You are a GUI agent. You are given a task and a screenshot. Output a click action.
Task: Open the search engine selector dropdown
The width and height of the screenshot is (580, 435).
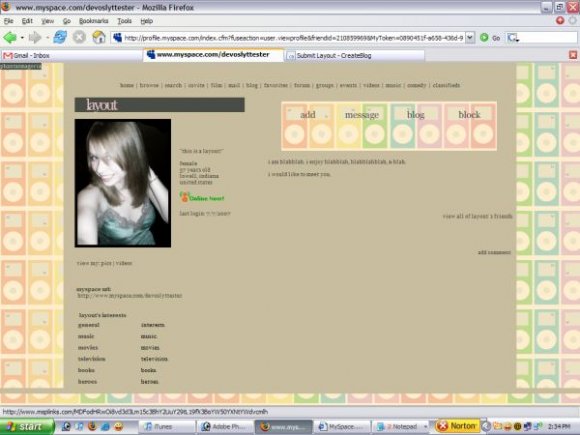513,37
